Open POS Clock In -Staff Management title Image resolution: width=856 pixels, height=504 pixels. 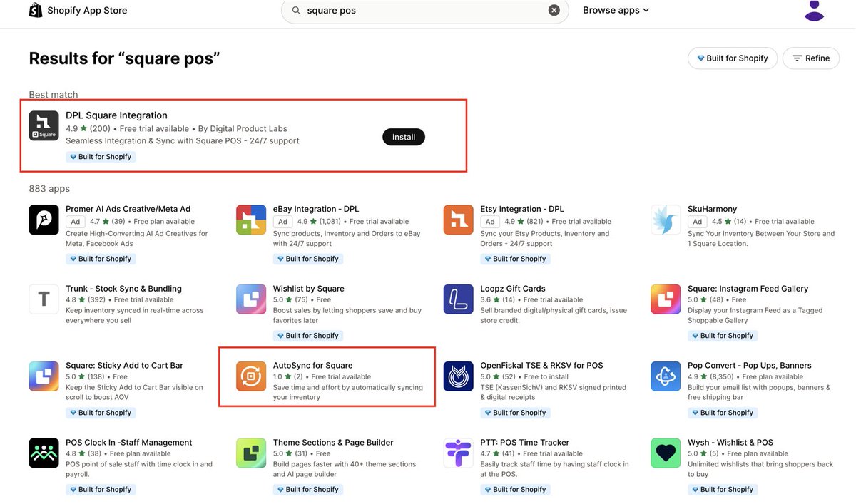[x=129, y=443]
